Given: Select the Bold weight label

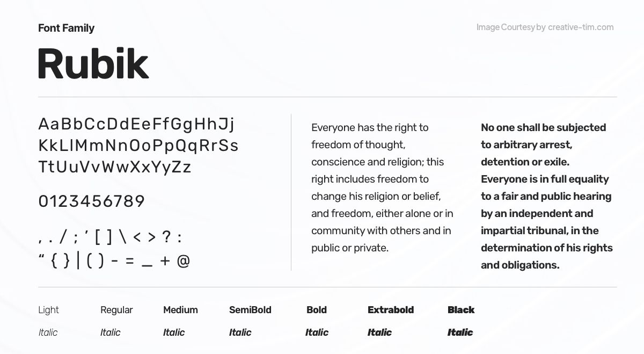Looking at the screenshot, I should [x=317, y=310].
